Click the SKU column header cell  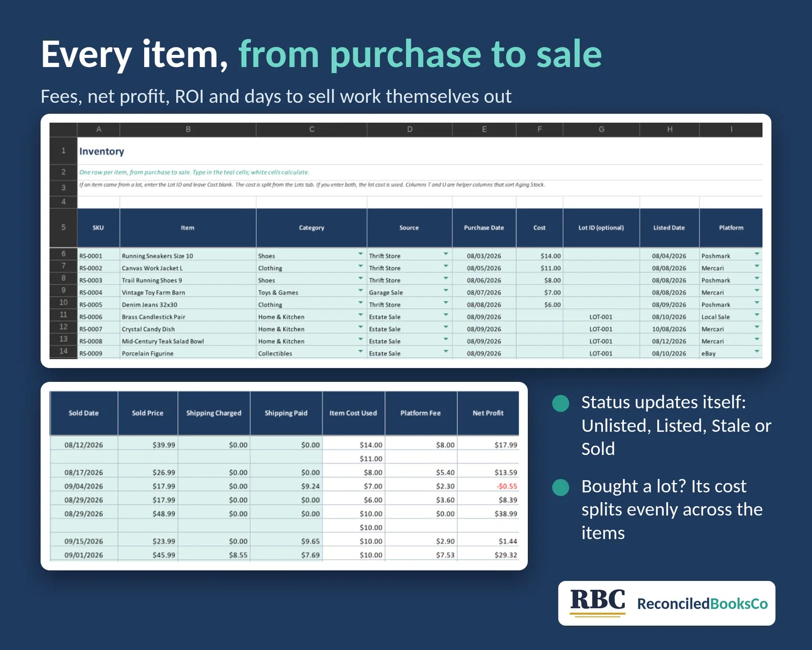(98, 227)
